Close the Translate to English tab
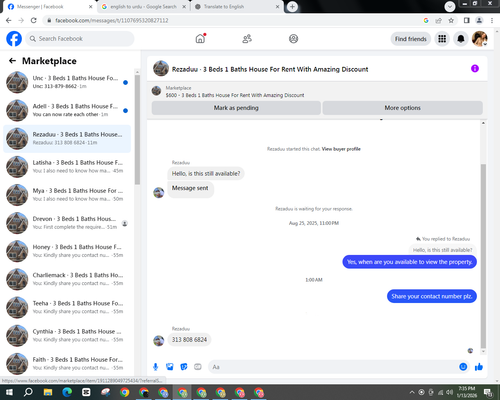The image size is (500, 400). [x=277, y=7]
